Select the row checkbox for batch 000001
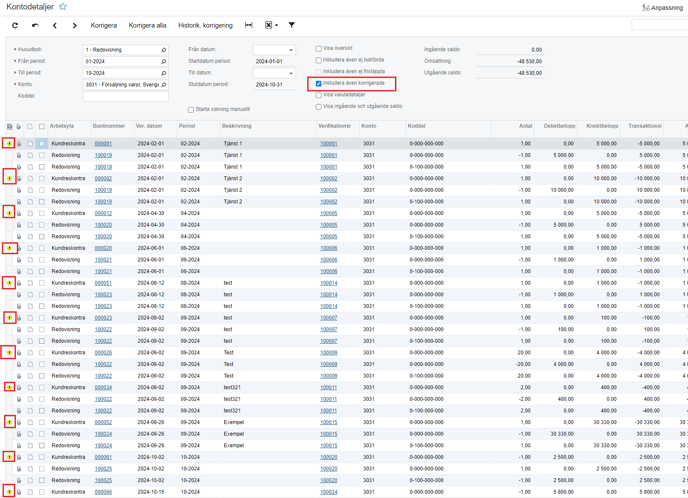Screen dimensions: 688x498 42,144
